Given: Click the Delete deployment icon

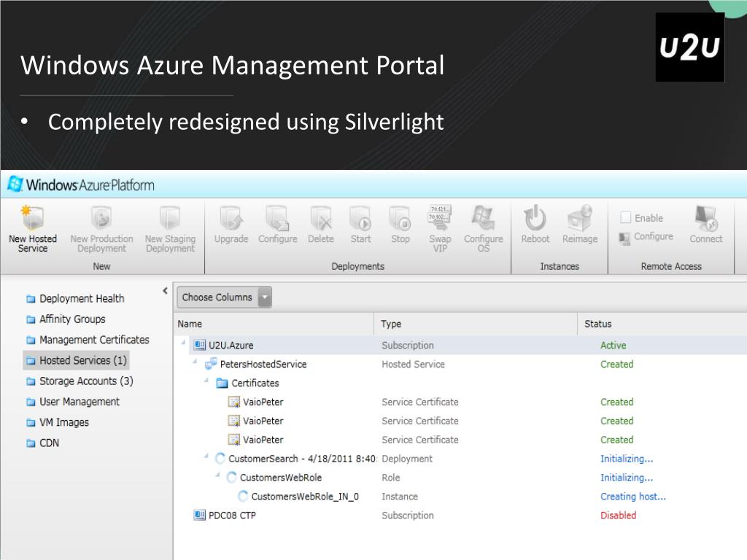Looking at the screenshot, I should (x=321, y=218).
